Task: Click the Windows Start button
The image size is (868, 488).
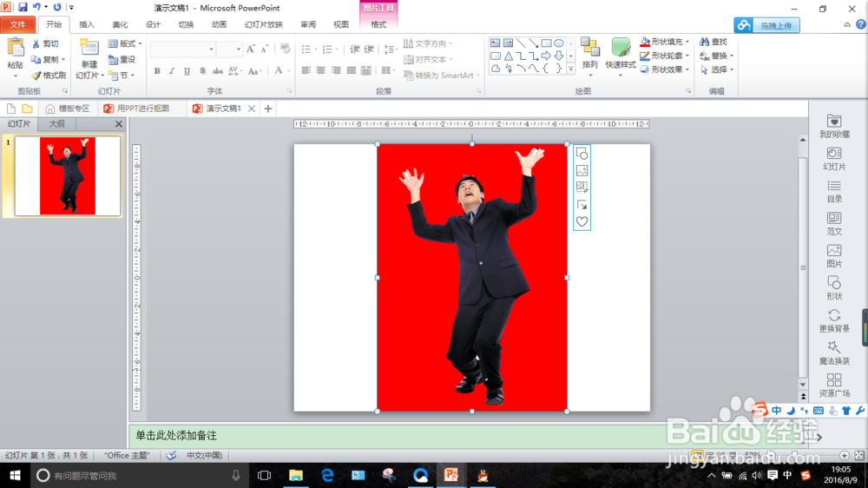Action: tap(15, 475)
